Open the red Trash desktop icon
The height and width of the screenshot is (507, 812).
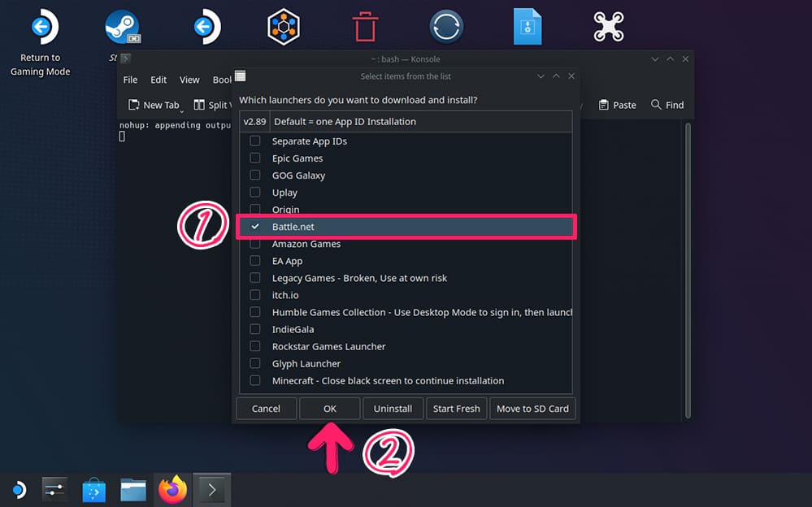(x=365, y=27)
